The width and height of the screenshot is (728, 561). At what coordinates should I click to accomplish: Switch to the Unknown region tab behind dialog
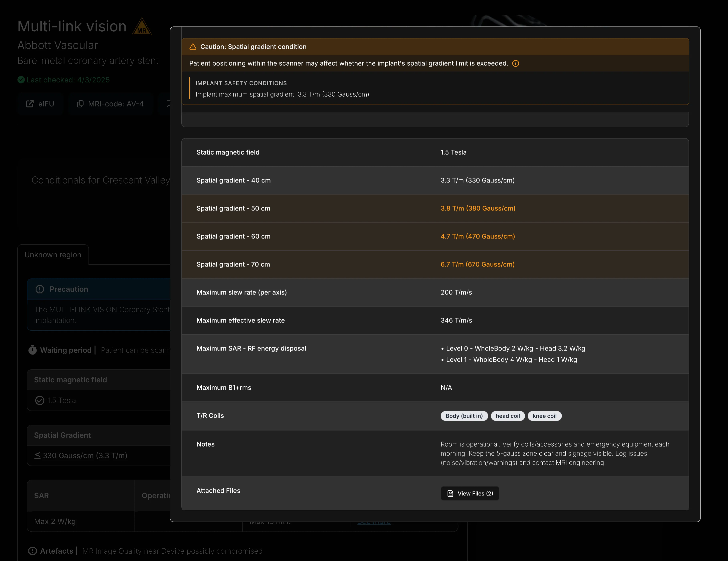[53, 255]
